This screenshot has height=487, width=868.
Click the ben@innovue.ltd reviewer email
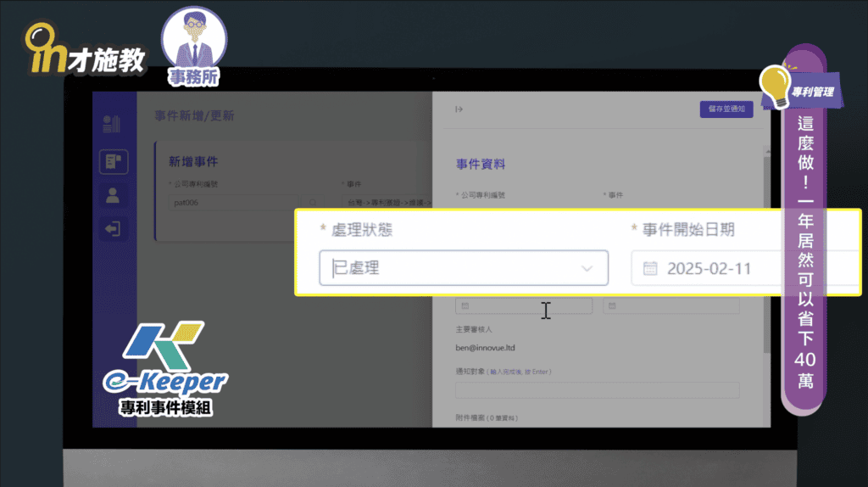(x=487, y=346)
